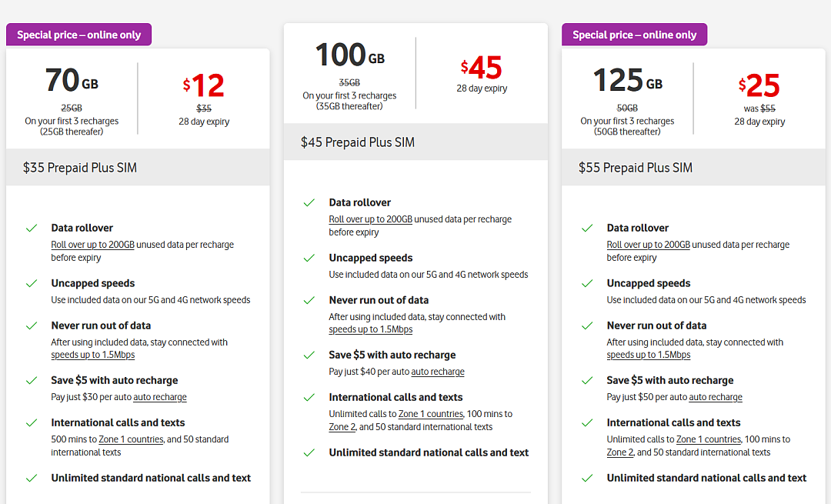Click checkmark next to Uncapped speeds in $45 plan

[309, 258]
